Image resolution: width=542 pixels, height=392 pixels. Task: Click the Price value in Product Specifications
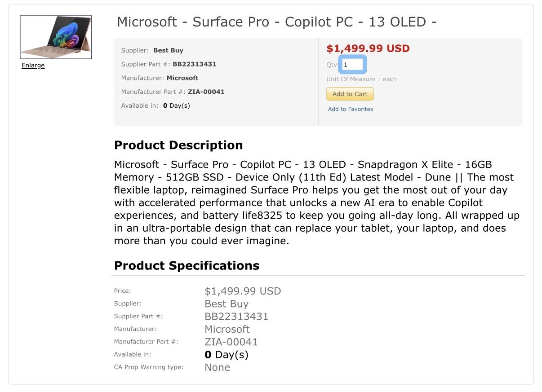(x=242, y=291)
